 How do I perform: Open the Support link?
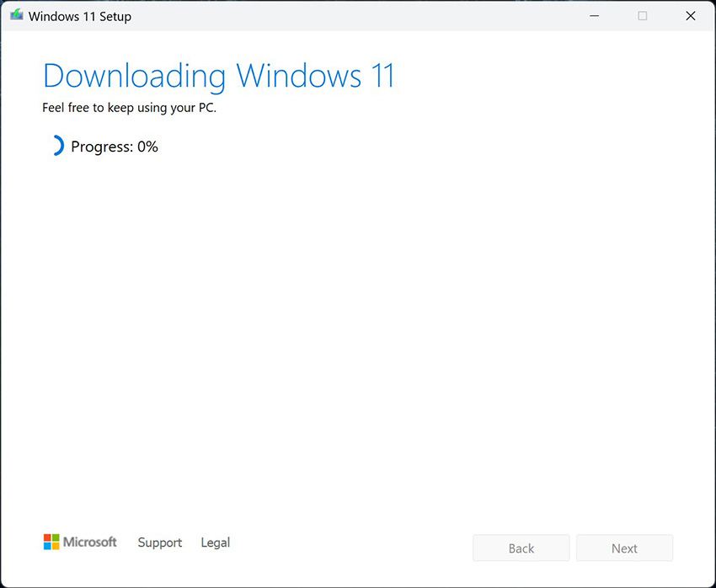[x=160, y=543]
